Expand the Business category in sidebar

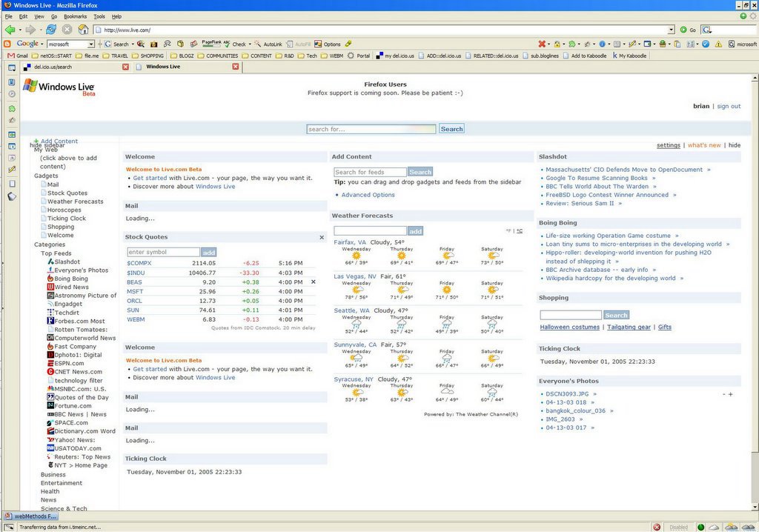(53, 474)
